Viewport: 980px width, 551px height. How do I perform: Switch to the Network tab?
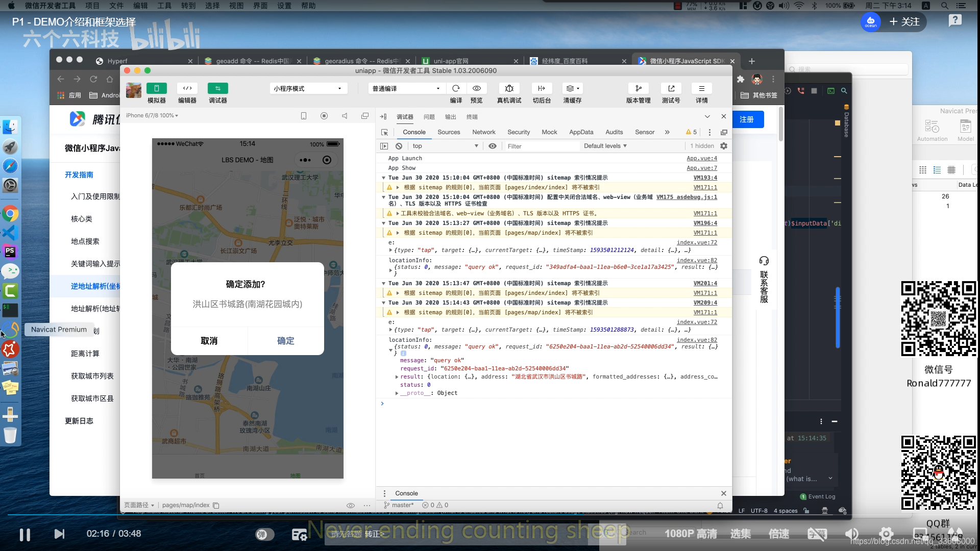483,132
